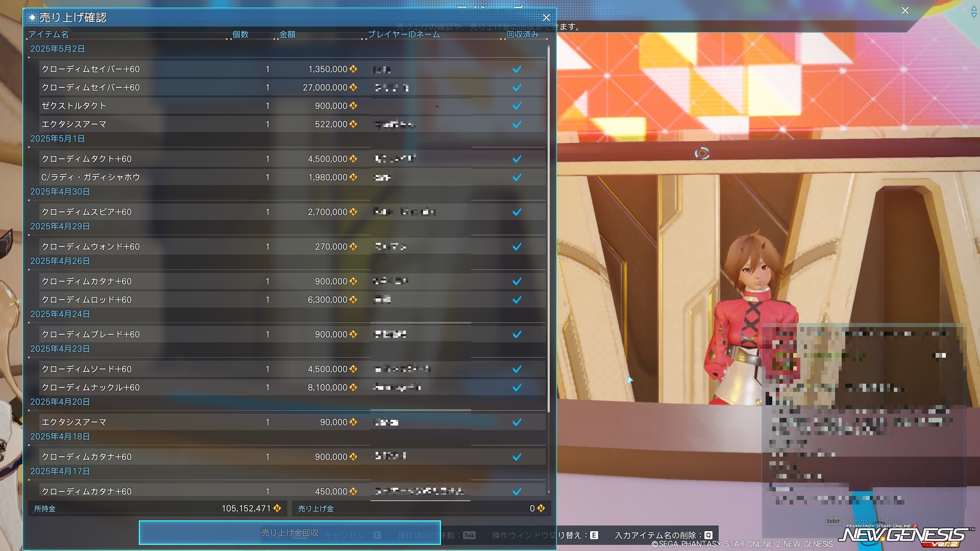
Task: Select the クローディムウォンド+60 item row
Action: tap(292, 246)
